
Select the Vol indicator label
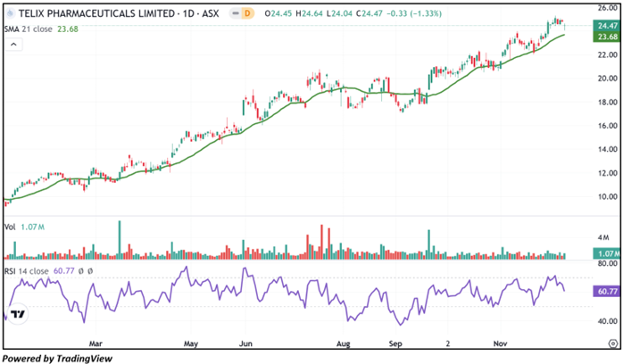coord(10,227)
